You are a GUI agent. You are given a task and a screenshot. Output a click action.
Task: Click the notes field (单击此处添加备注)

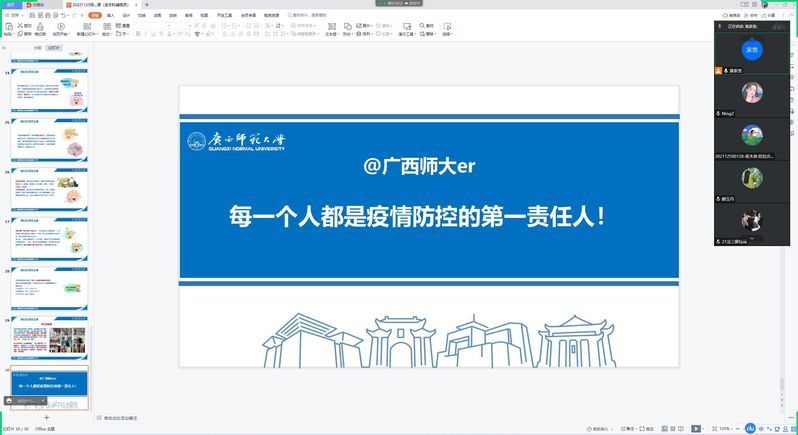coord(121,418)
